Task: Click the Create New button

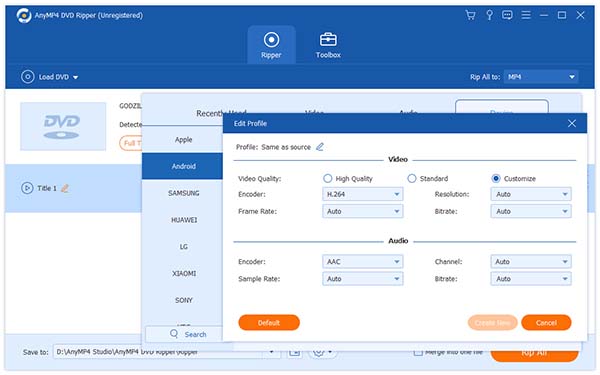Action: tap(492, 323)
